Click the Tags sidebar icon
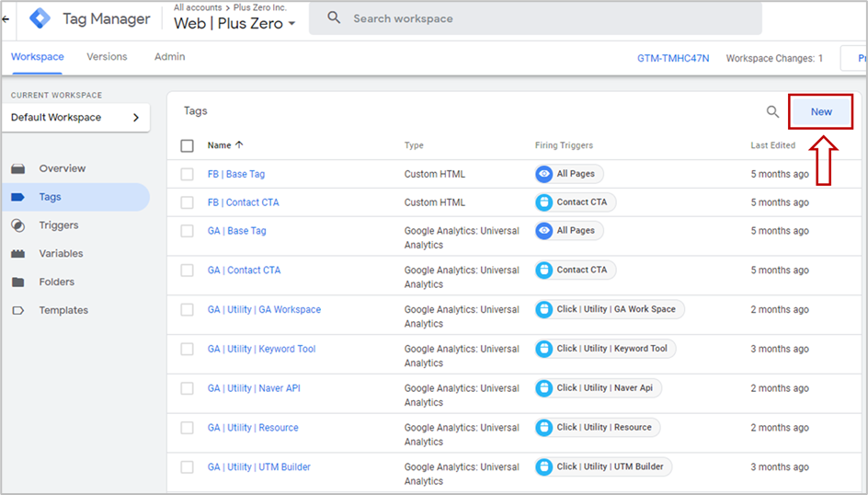 [x=18, y=197]
